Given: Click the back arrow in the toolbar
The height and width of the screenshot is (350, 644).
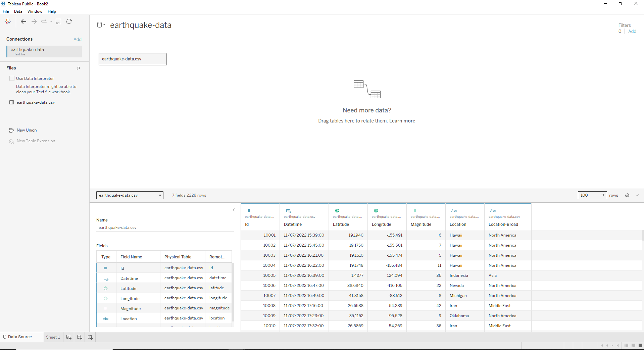Looking at the screenshot, I should [23, 21].
